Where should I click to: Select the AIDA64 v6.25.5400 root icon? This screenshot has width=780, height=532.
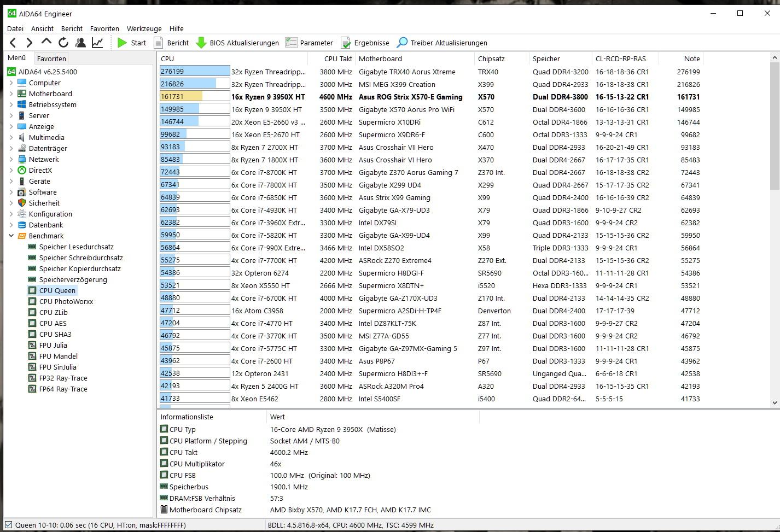(11, 72)
